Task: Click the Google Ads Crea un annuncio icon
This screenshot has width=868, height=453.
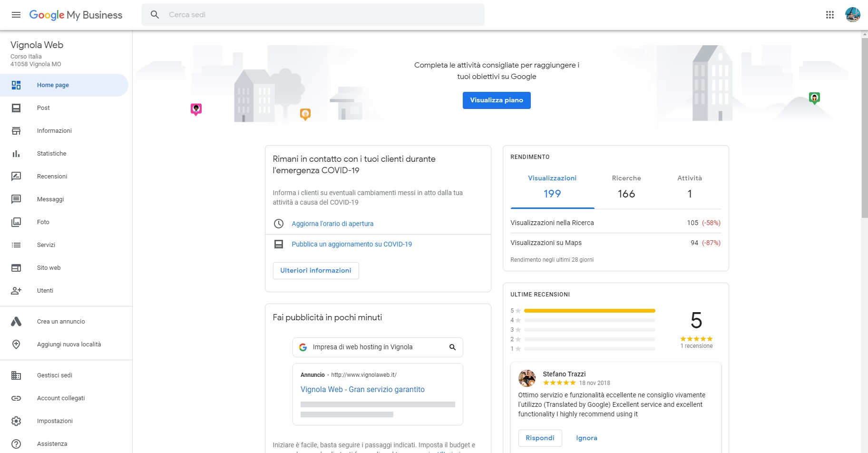Action: (16, 322)
